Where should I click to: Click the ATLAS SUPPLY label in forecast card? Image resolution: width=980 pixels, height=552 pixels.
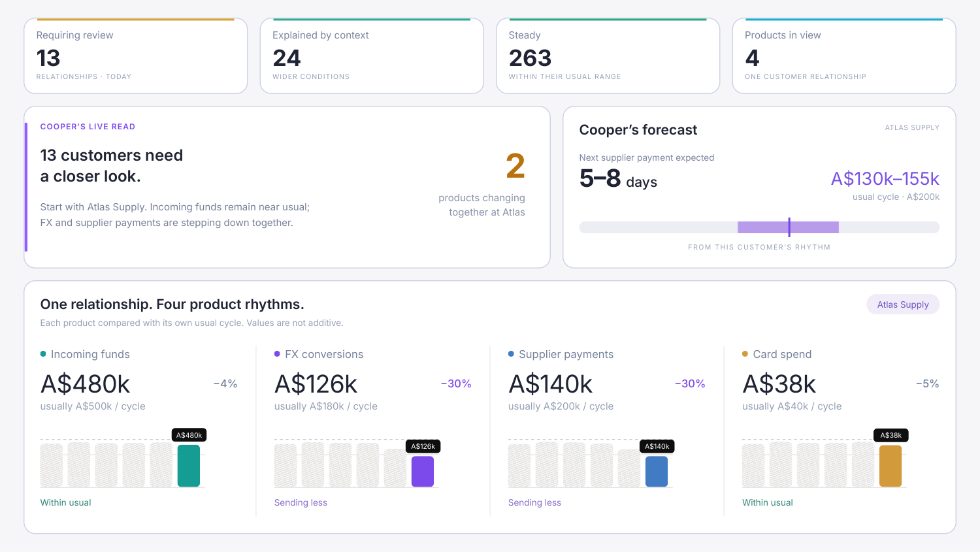click(x=912, y=127)
